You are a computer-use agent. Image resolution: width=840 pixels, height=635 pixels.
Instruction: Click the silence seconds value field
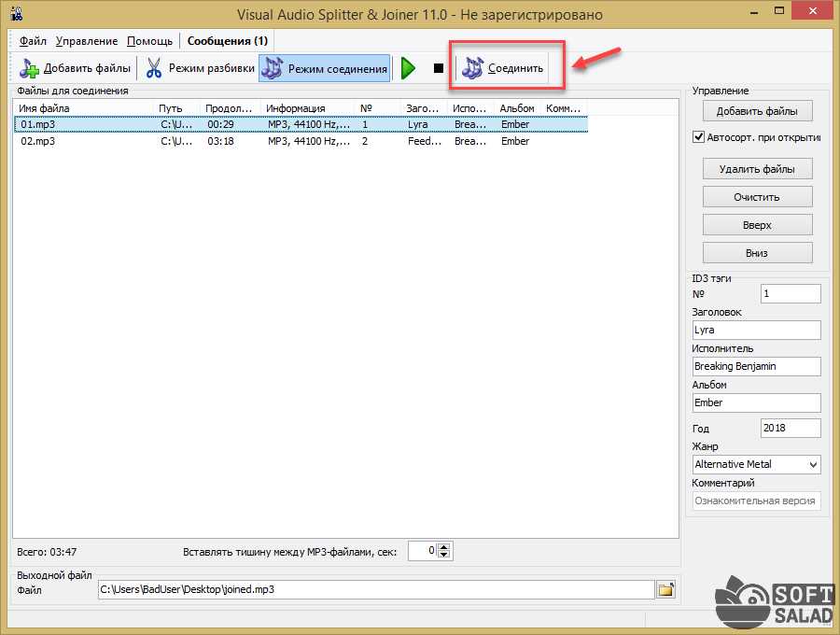[x=423, y=551]
